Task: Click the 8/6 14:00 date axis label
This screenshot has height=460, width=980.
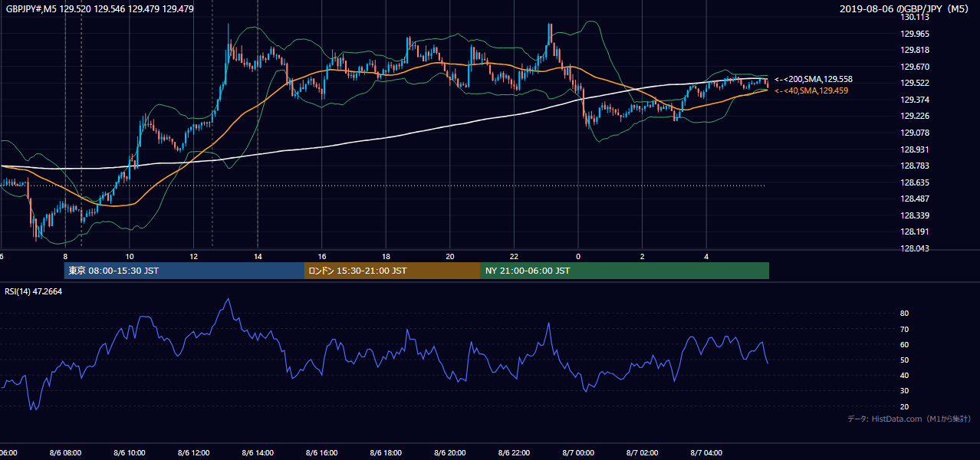Action: pos(258,453)
